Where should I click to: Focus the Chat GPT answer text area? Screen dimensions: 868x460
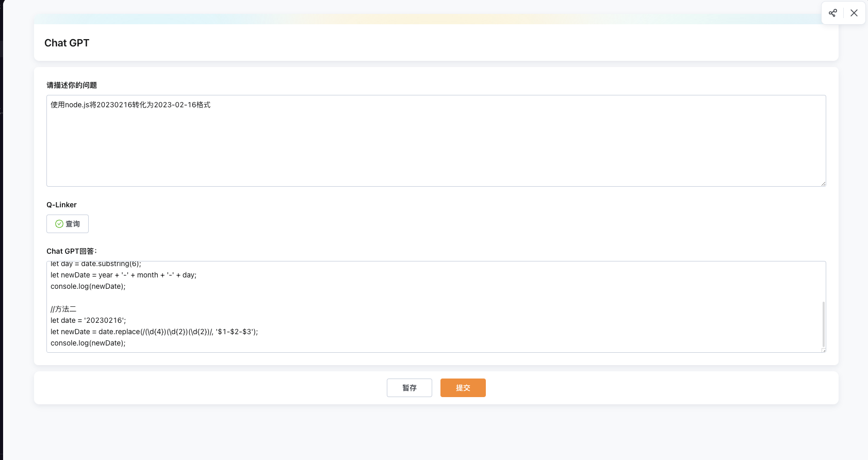[436, 307]
